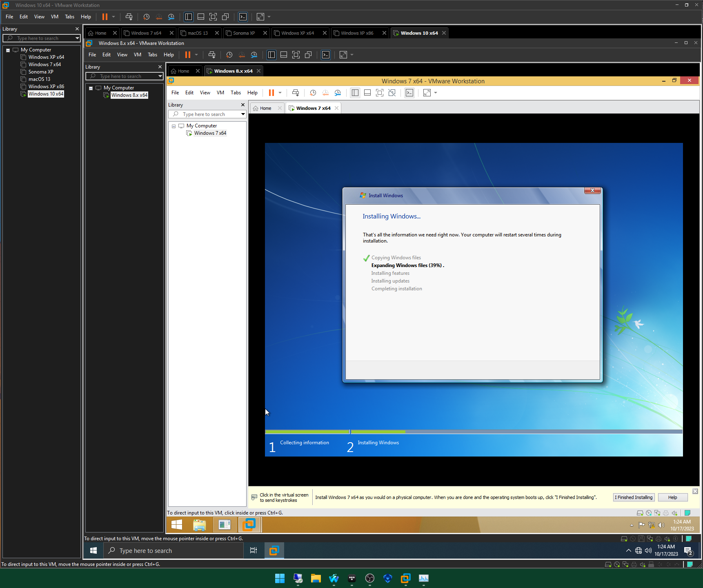
Task: Open Tabs menu in Windows 7 x64 VMware window
Action: (236, 93)
